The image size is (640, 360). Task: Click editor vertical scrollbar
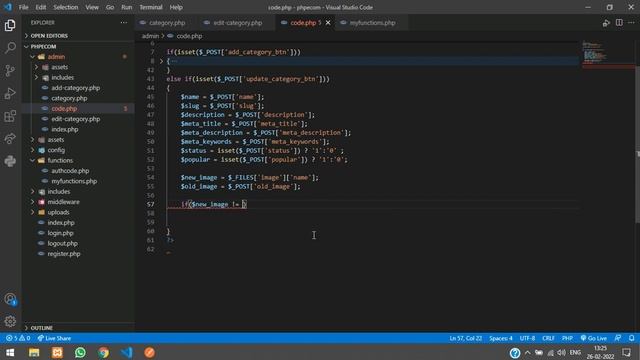coord(638,143)
